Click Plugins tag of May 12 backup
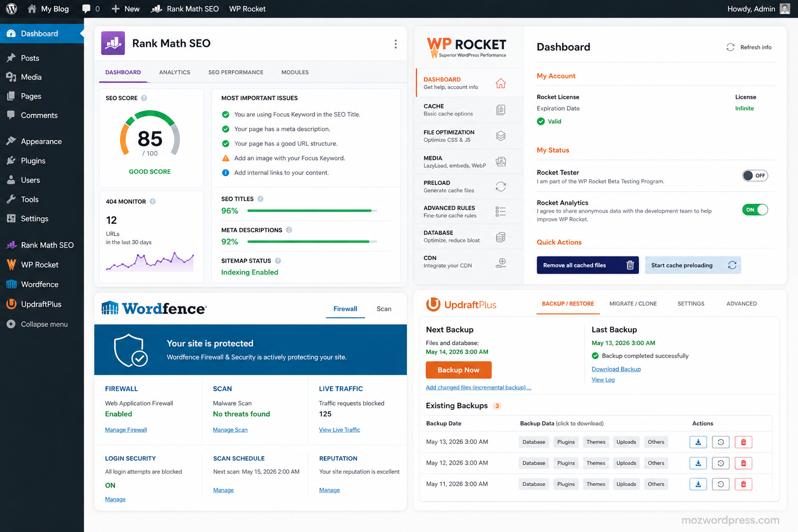The image size is (798, 532). (566, 463)
